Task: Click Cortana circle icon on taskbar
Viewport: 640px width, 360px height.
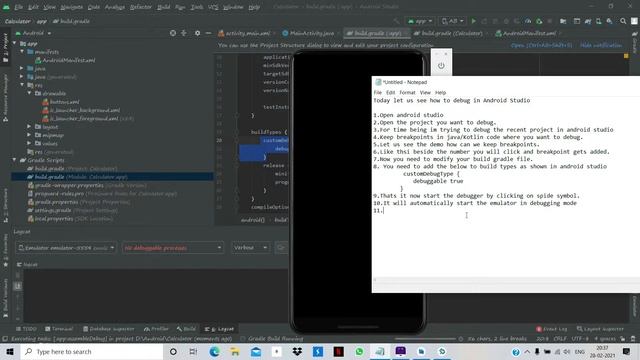Action: tap(173, 351)
